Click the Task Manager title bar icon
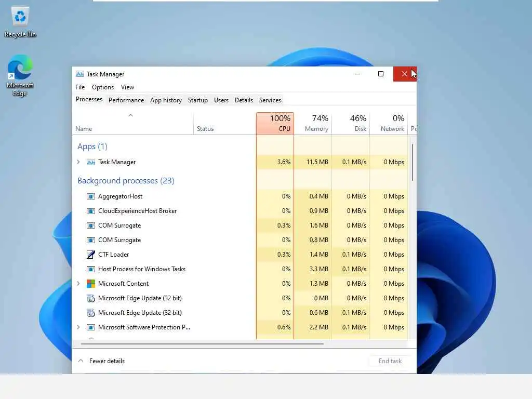532x399 pixels. click(x=79, y=74)
